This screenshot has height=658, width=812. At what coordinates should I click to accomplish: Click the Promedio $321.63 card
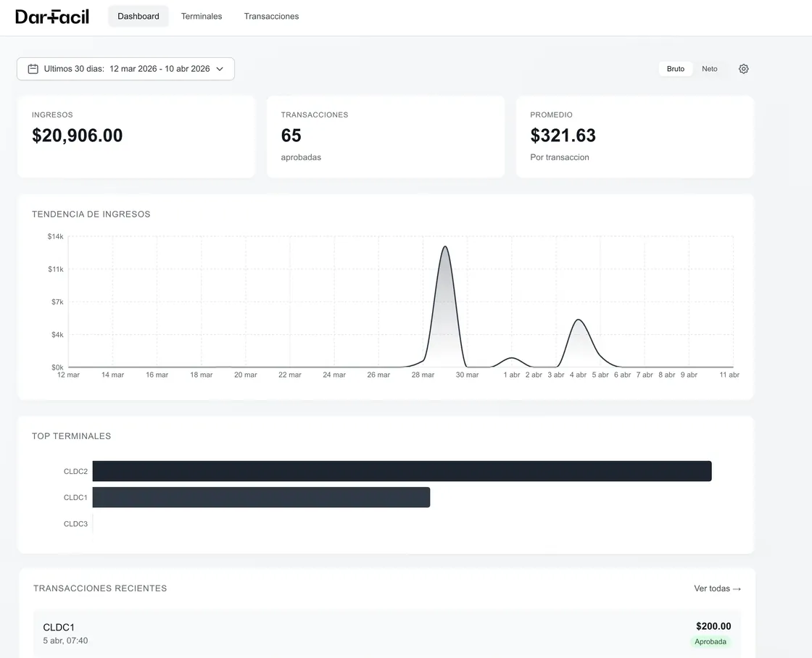coord(635,137)
